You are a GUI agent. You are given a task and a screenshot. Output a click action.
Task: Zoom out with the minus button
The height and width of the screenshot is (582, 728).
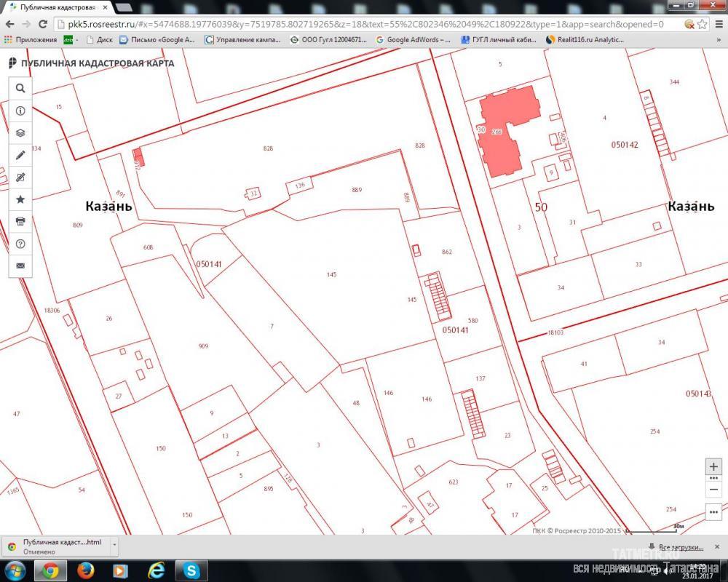click(713, 490)
